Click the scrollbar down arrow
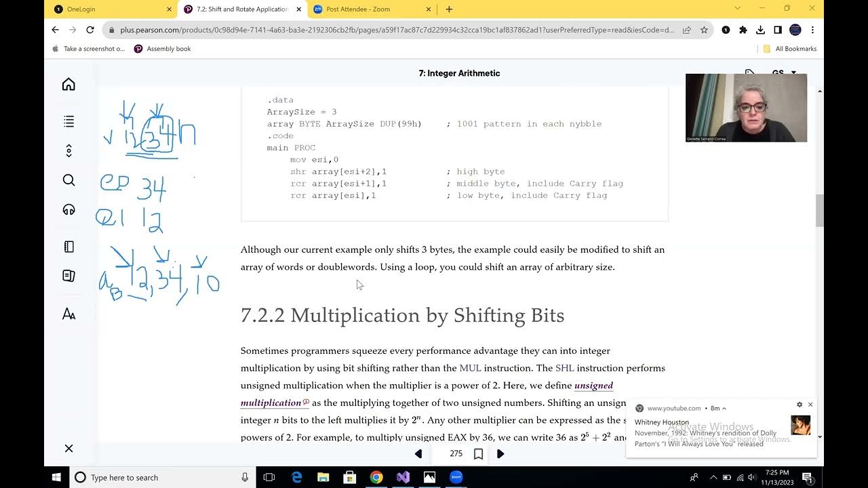This screenshot has height=488, width=868. pyautogui.click(x=820, y=437)
